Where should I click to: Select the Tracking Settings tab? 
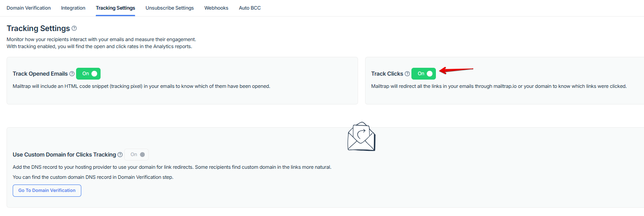115,8
